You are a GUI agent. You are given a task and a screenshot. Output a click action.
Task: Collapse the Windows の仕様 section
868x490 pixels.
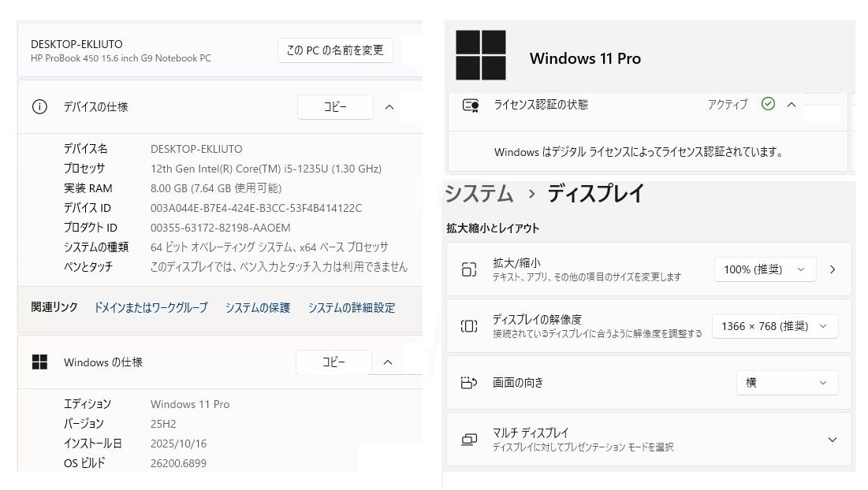388,362
